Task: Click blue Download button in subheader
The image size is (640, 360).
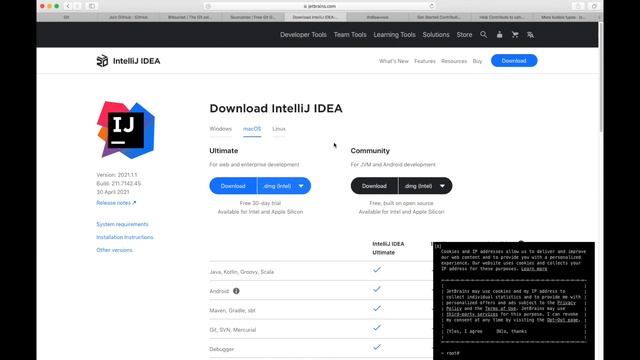Action: tap(514, 61)
